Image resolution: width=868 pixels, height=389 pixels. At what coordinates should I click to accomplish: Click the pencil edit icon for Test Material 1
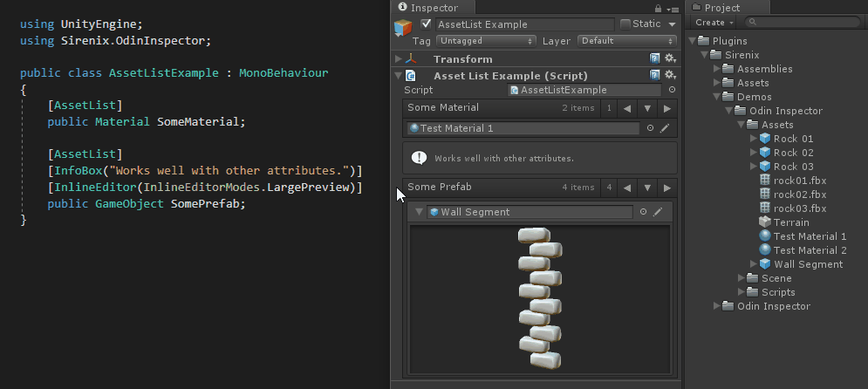click(665, 128)
